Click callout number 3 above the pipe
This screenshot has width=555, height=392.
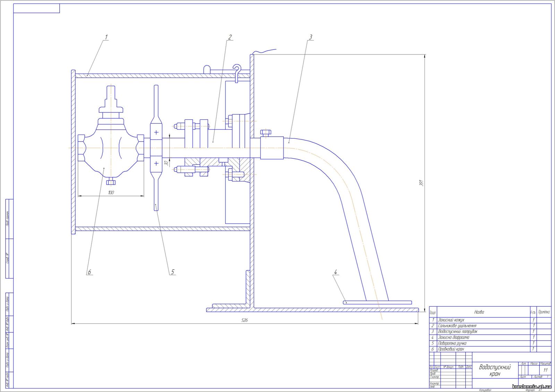[310, 37]
